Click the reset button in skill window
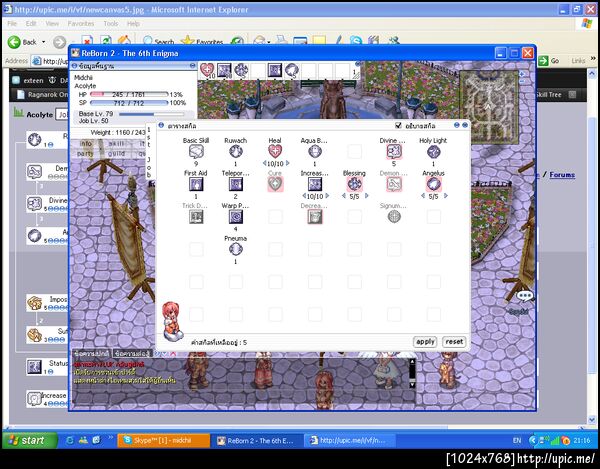 tap(454, 342)
